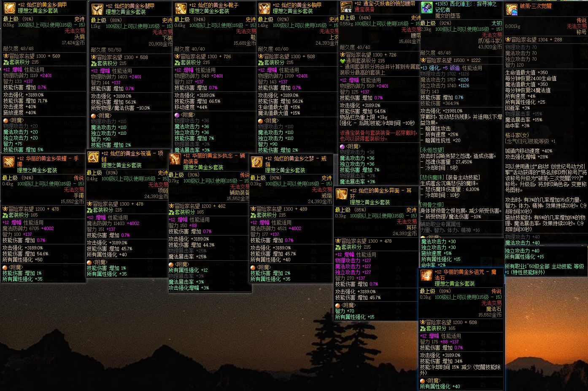
Task: Click the 称号 type label in title tooltip
Action: (581, 32)
